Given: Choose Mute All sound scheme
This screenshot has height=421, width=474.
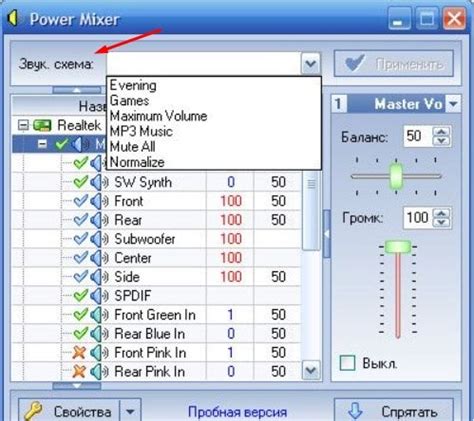Looking at the screenshot, I should tap(133, 147).
